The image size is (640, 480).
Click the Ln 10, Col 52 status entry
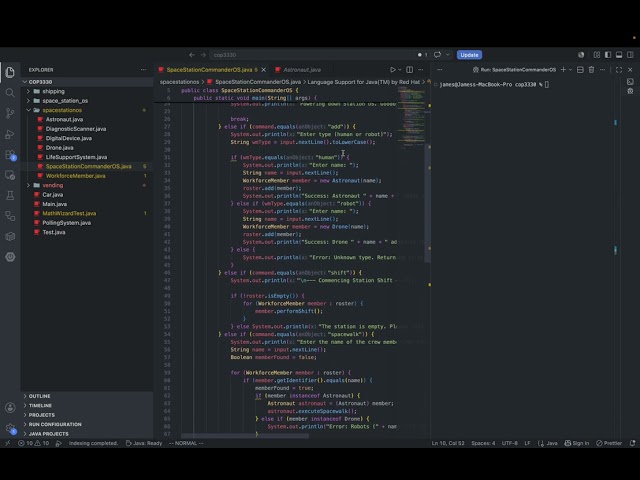tap(448, 443)
